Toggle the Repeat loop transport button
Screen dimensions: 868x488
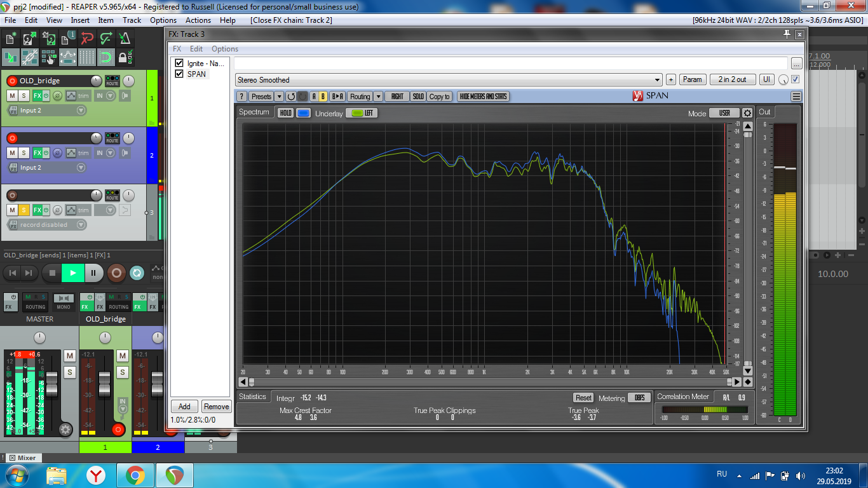coord(137,273)
